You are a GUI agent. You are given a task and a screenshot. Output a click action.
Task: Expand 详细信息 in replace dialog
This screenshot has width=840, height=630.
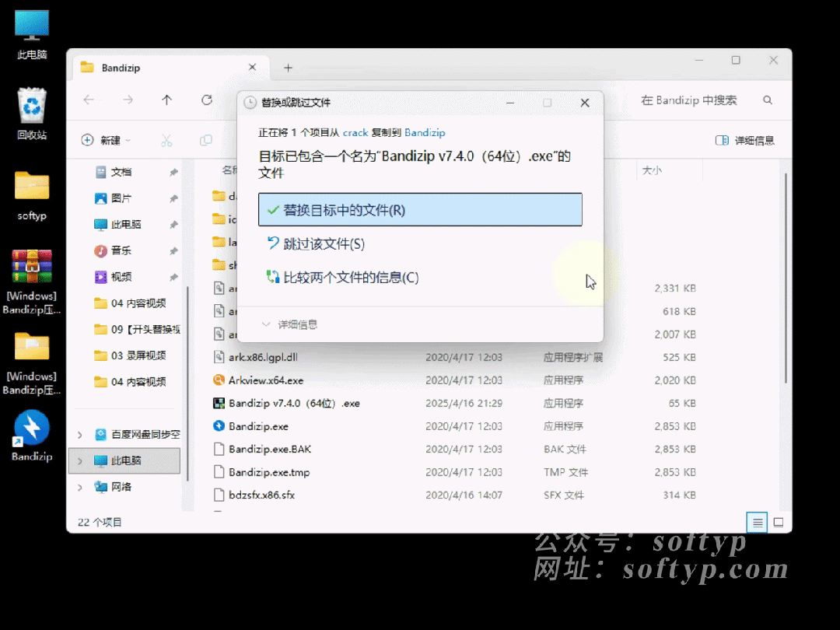290,324
